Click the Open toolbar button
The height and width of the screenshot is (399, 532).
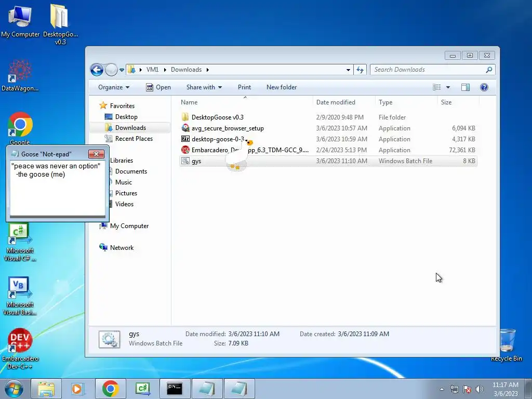point(158,87)
